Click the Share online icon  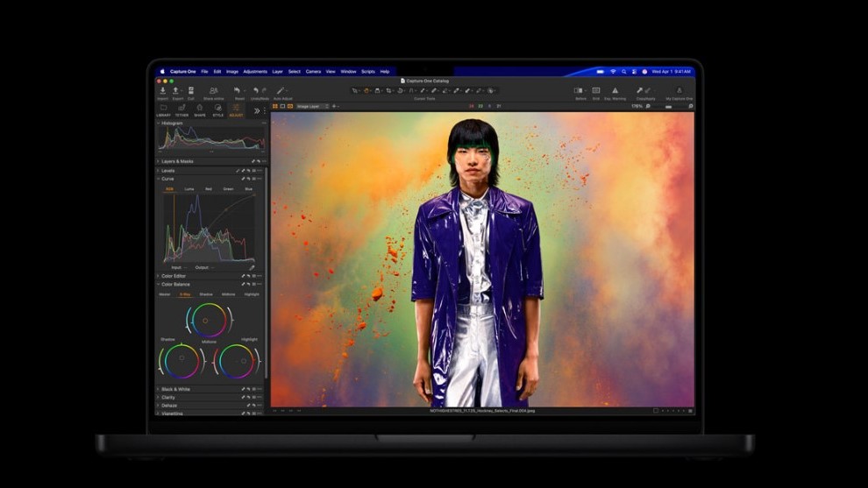[x=214, y=90]
